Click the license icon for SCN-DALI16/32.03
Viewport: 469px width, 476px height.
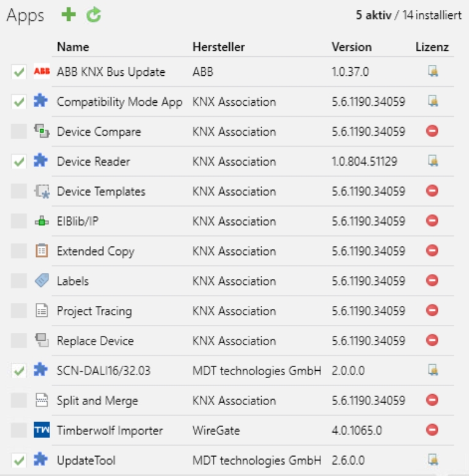click(433, 370)
